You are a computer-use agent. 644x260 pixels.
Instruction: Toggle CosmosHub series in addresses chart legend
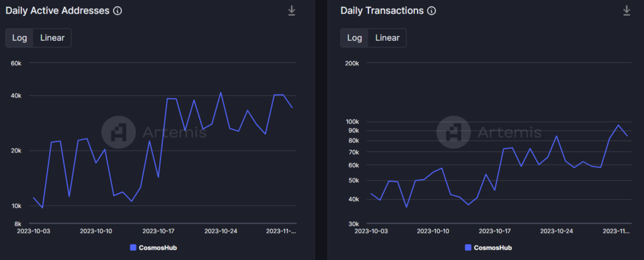coord(158,247)
